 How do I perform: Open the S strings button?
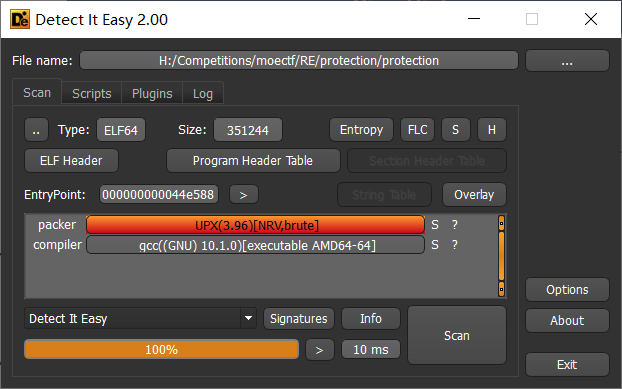click(455, 130)
